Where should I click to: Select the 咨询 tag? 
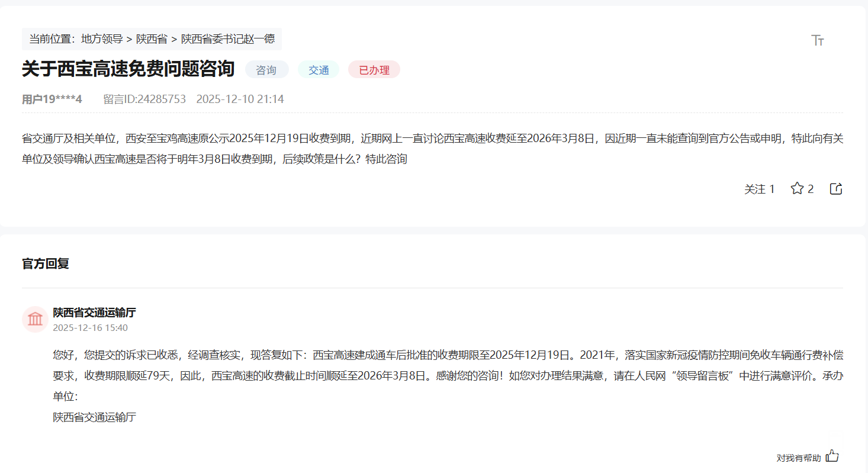266,70
